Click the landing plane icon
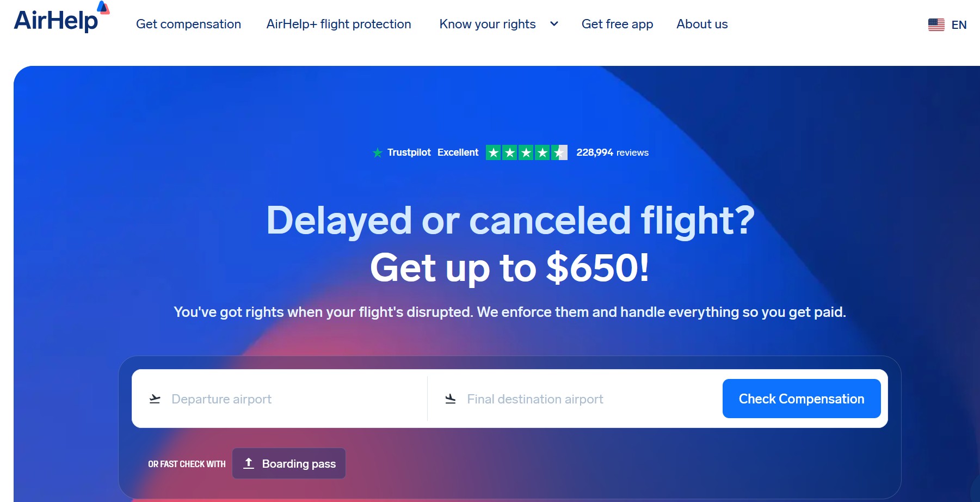Screen dimensions: 980x502 pos(451,399)
